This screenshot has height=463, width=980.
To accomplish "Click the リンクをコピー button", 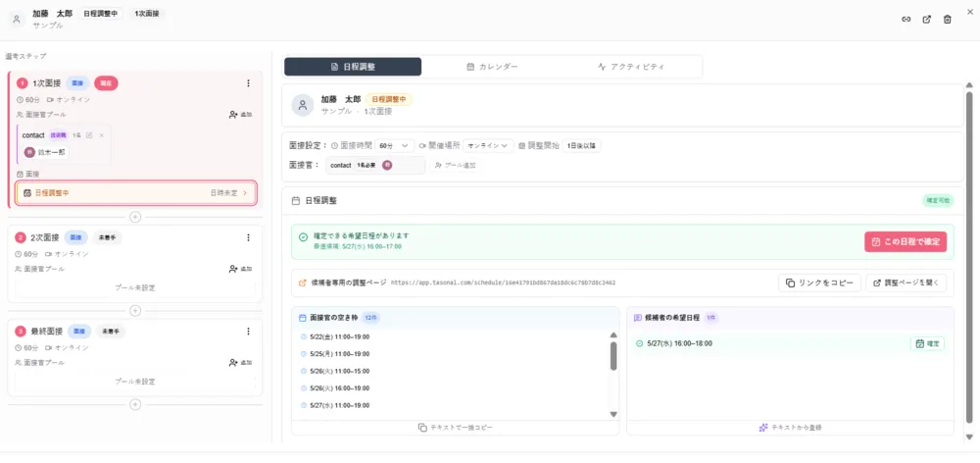I will [819, 283].
